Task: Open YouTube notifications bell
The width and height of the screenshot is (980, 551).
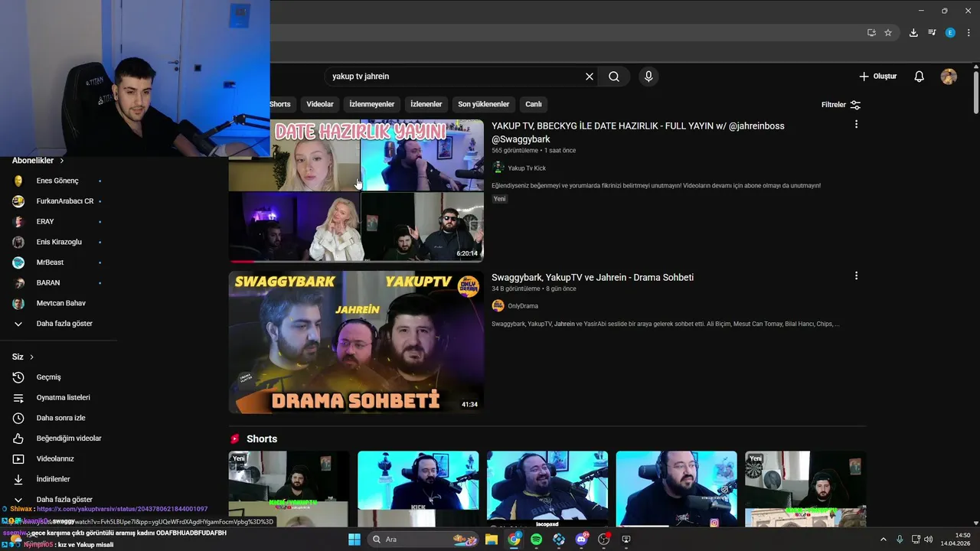Action: click(920, 77)
